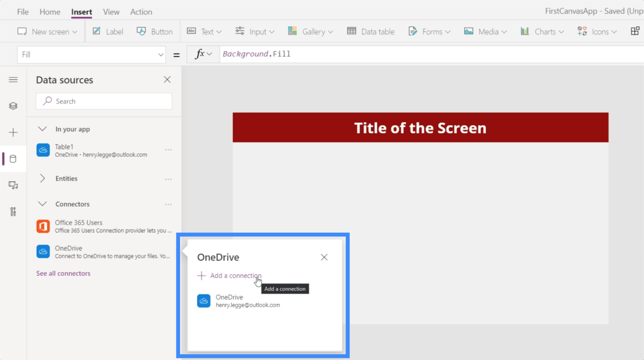This screenshot has width=644, height=360.
Task: Select the OneDrive connector in Connectors list
Action: 104,252
